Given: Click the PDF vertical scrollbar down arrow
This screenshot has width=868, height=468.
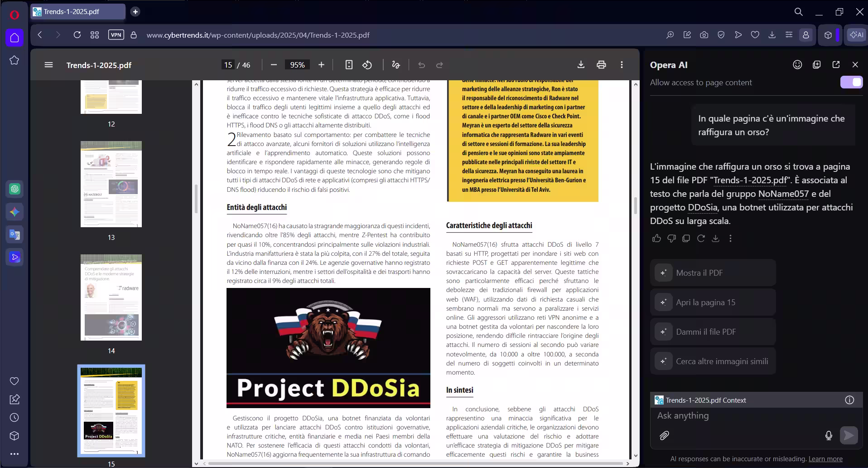Looking at the screenshot, I should coord(636,456).
